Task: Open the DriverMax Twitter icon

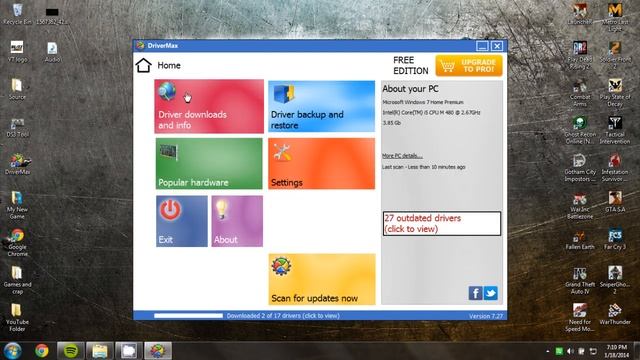Action: [491, 293]
